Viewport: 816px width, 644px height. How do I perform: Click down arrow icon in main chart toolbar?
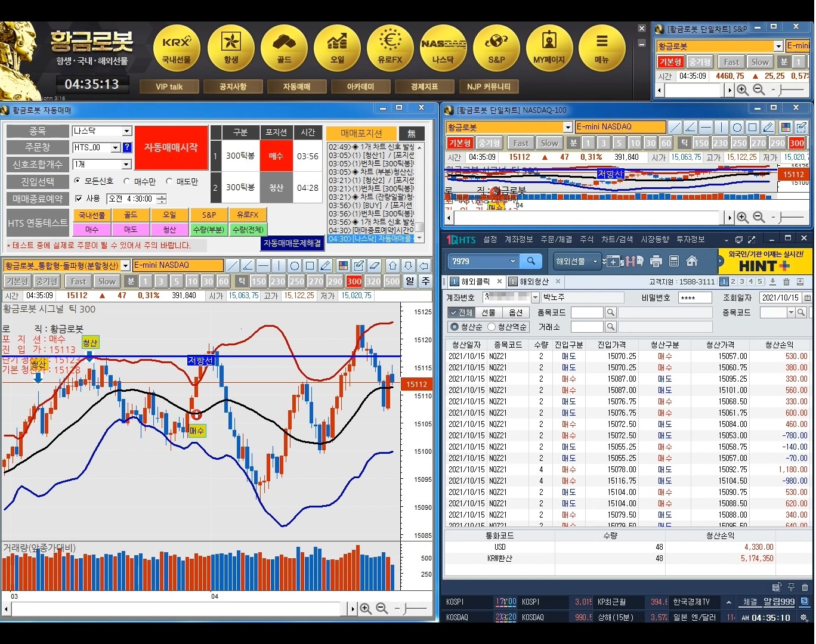408,265
